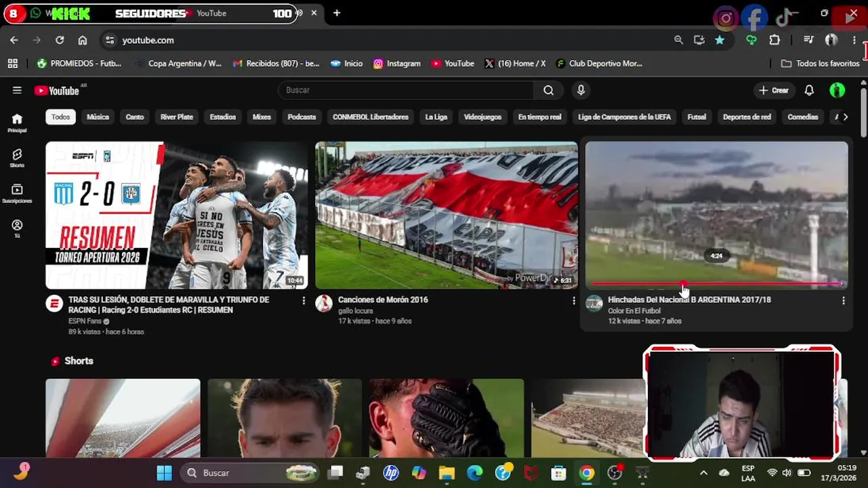Open the account avatar menu

838,90
